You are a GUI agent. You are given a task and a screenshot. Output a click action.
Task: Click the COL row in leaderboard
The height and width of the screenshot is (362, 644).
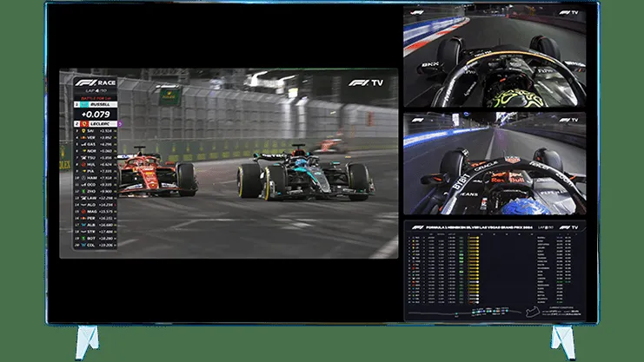click(96, 245)
